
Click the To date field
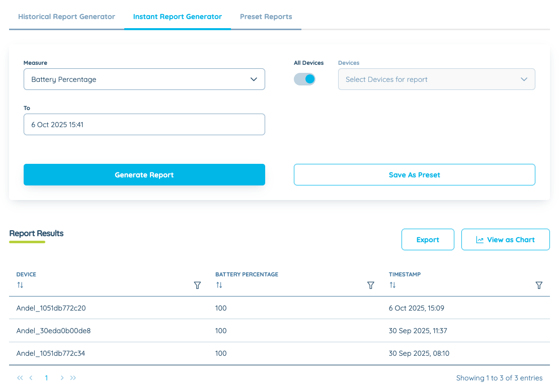144,124
